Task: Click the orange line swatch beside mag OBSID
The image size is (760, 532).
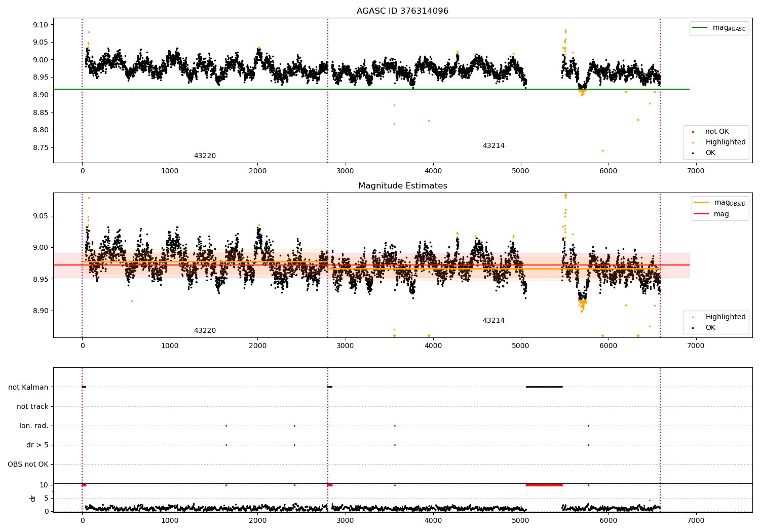Action: click(702, 203)
